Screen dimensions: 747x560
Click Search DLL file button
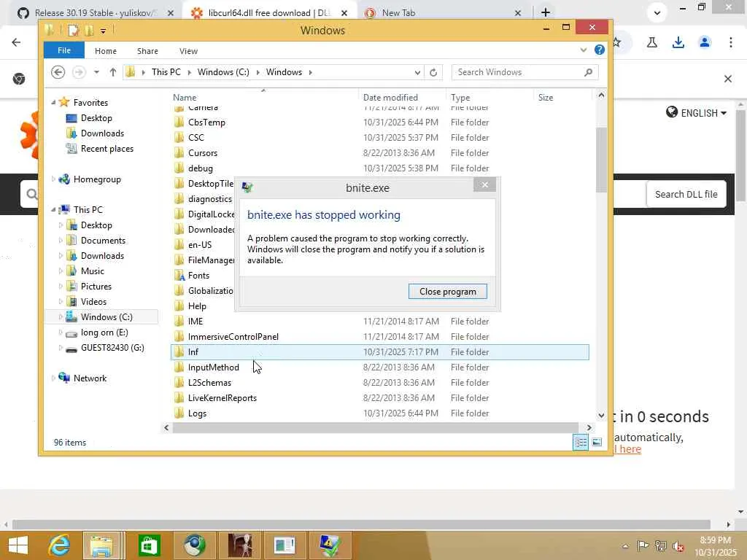coord(686,194)
